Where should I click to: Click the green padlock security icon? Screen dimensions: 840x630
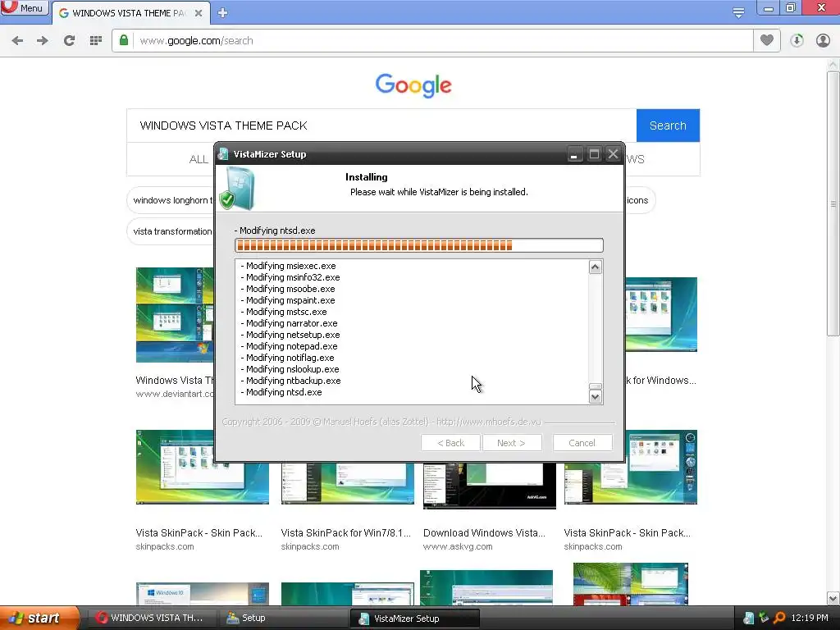pyautogui.click(x=124, y=40)
